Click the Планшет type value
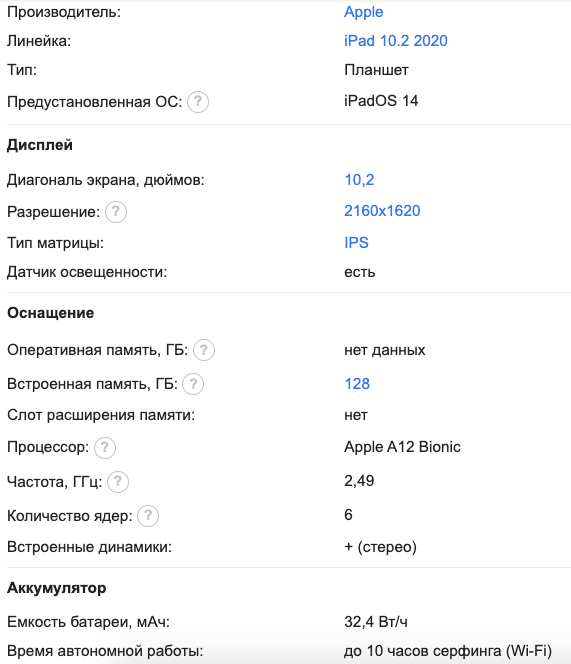The image size is (571, 664). (x=376, y=70)
